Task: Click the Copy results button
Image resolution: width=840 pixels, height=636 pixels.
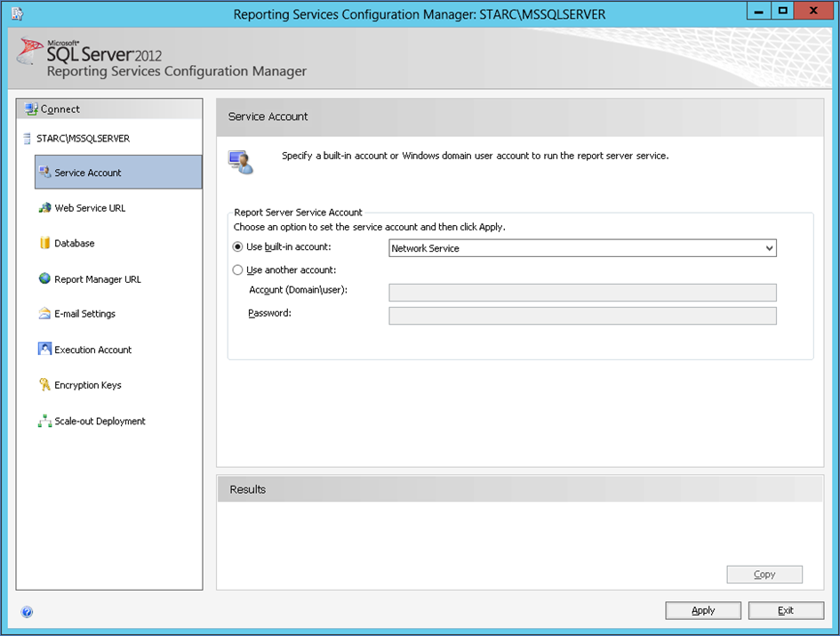Action: tap(764, 575)
